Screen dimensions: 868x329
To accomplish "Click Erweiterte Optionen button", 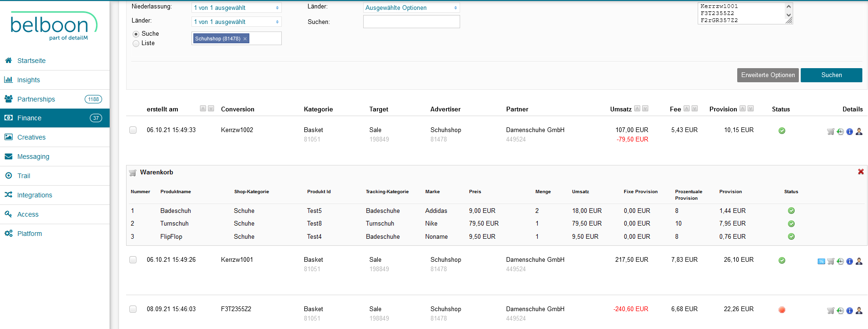I will click(x=768, y=75).
